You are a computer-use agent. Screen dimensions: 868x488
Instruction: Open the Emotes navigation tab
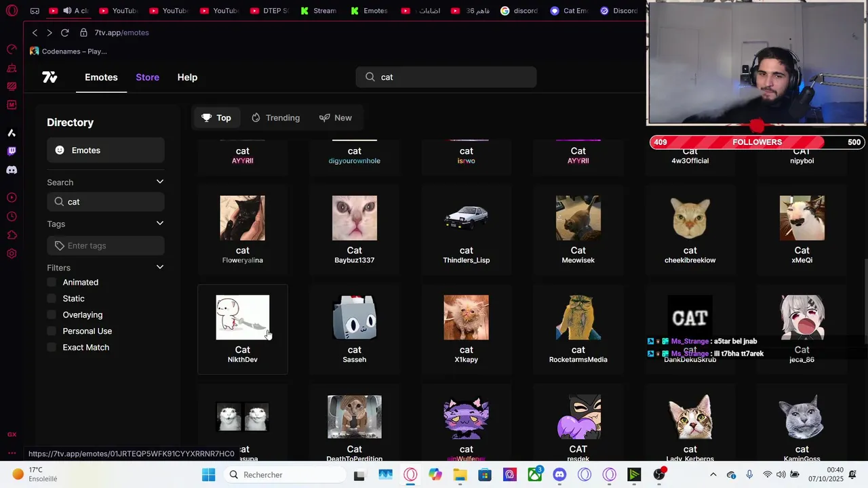click(101, 77)
